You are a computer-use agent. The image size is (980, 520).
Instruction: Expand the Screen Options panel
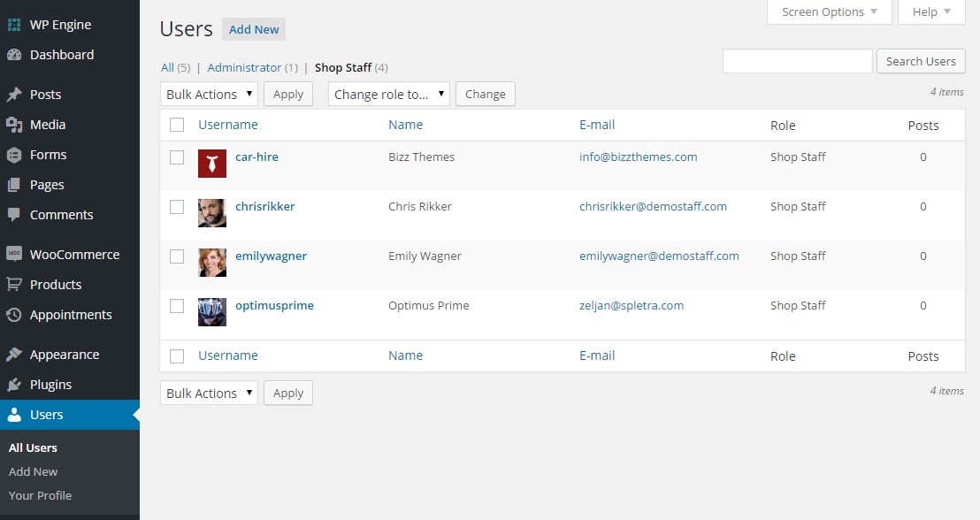click(829, 11)
